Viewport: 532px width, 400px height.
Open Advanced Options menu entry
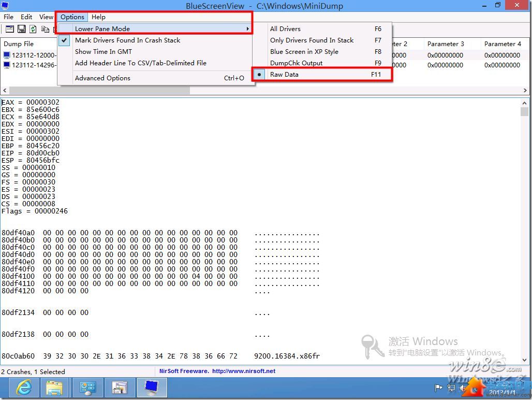[156, 78]
